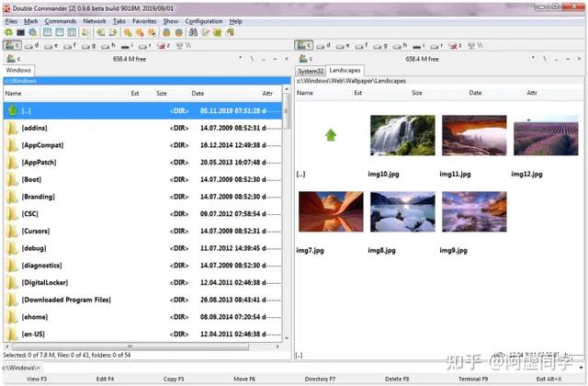Click the active drive c button in right drive bar
Screen dimensions: 588x386
(x=304, y=46)
